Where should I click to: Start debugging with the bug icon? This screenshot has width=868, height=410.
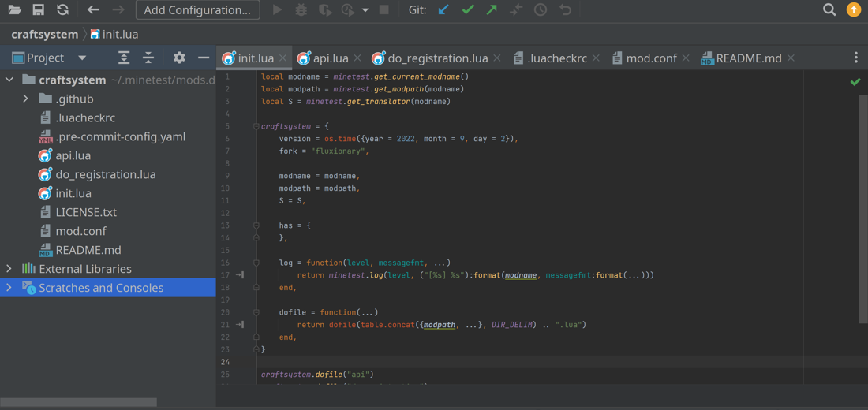click(301, 9)
